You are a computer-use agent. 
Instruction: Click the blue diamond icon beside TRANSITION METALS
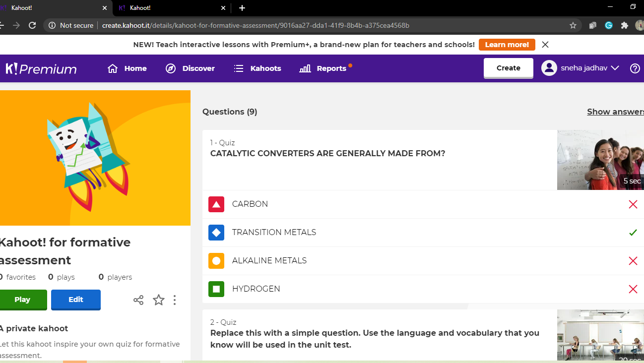[x=216, y=232]
